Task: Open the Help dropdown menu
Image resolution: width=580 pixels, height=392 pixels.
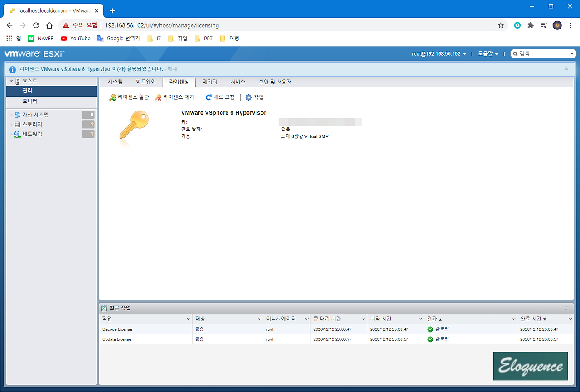Action: pyautogui.click(x=488, y=54)
